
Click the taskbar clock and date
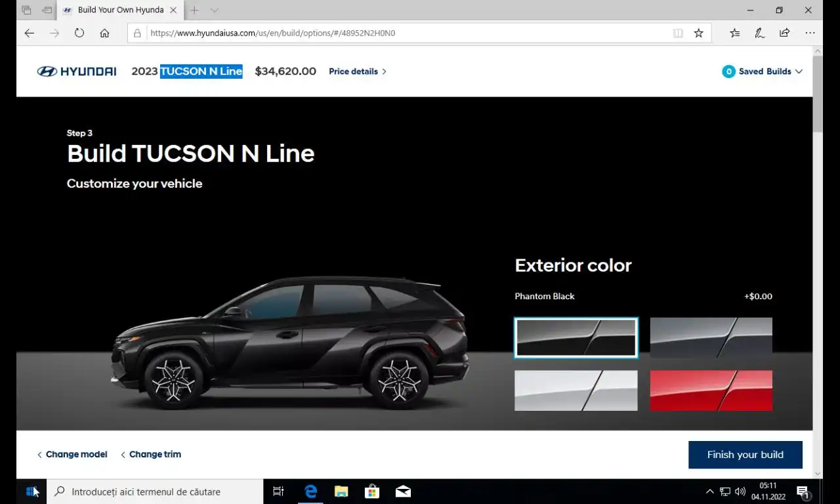pyautogui.click(x=768, y=492)
